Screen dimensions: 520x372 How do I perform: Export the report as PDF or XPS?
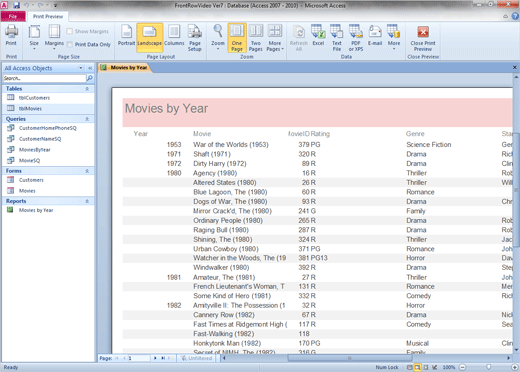(x=356, y=38)
